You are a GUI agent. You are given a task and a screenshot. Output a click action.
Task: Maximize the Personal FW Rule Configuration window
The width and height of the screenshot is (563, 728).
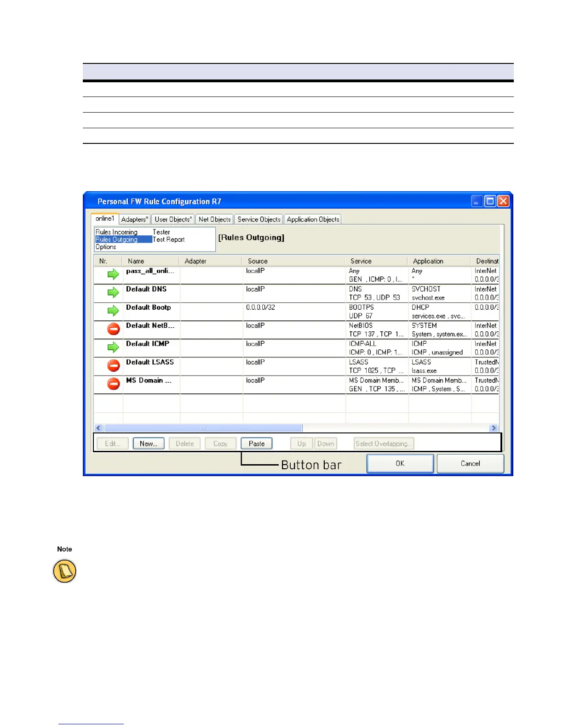(490, 201)
